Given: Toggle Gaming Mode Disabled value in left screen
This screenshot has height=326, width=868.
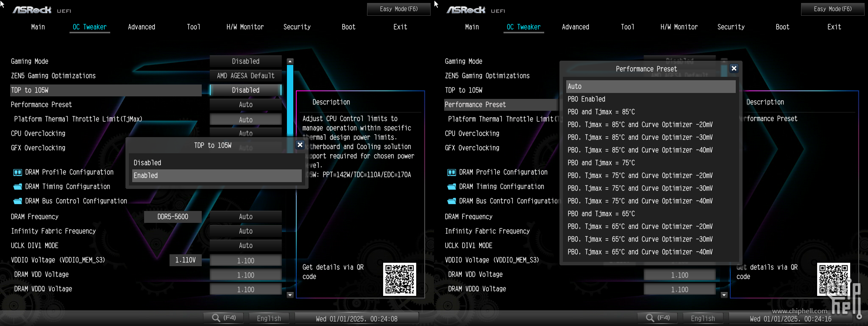Looking at the screenshot, I should [245, 62].
